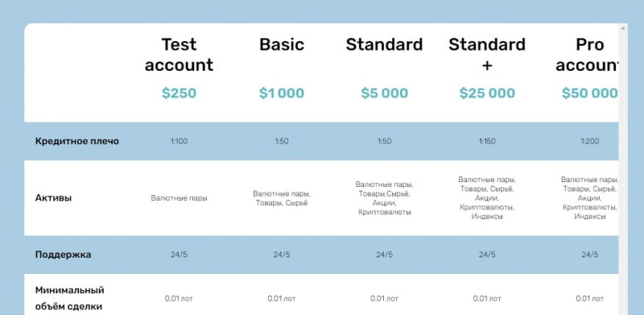This screenshot has height=315, width=644.
Task: Click the Кредитное плечо row label
Action: (x=77, y=141)
